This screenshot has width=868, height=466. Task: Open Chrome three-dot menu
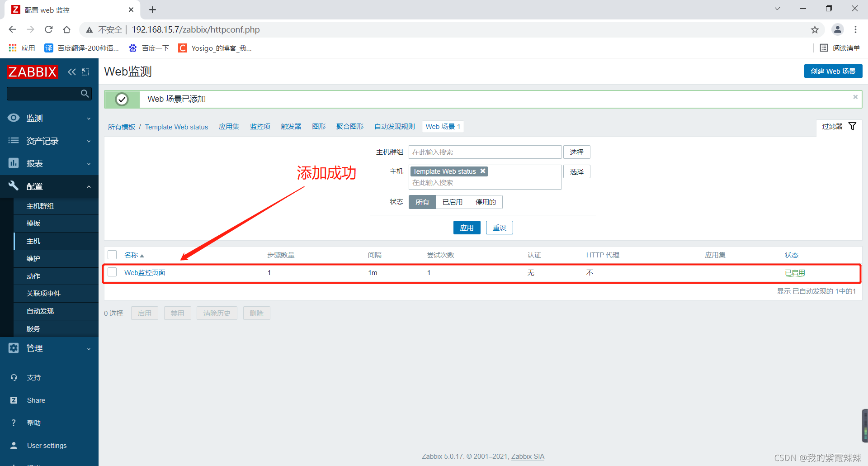click(x=855, y=29)
